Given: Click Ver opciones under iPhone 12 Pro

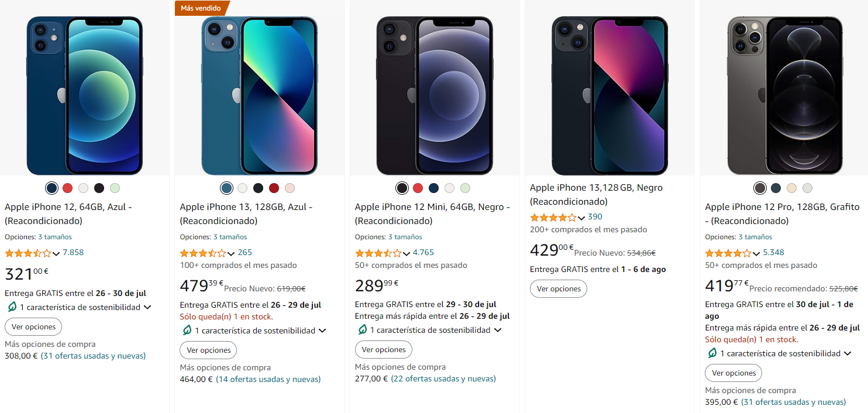Looking at the screenshot, I should pyautogui.click(x=733, y=373).
